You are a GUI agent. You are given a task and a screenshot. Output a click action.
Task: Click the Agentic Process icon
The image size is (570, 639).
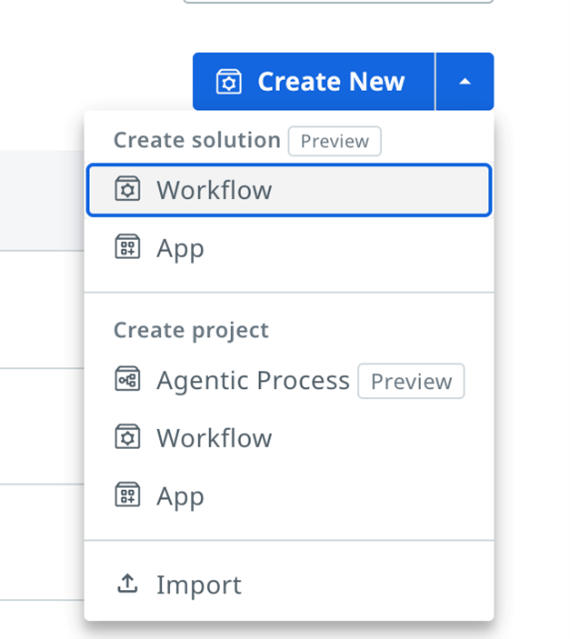(128, 379)
